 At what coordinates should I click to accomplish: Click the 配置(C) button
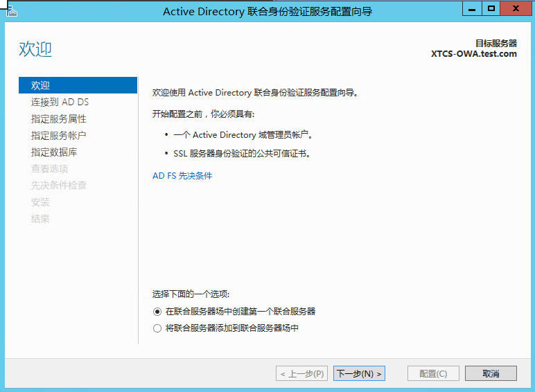coord(433,373)
